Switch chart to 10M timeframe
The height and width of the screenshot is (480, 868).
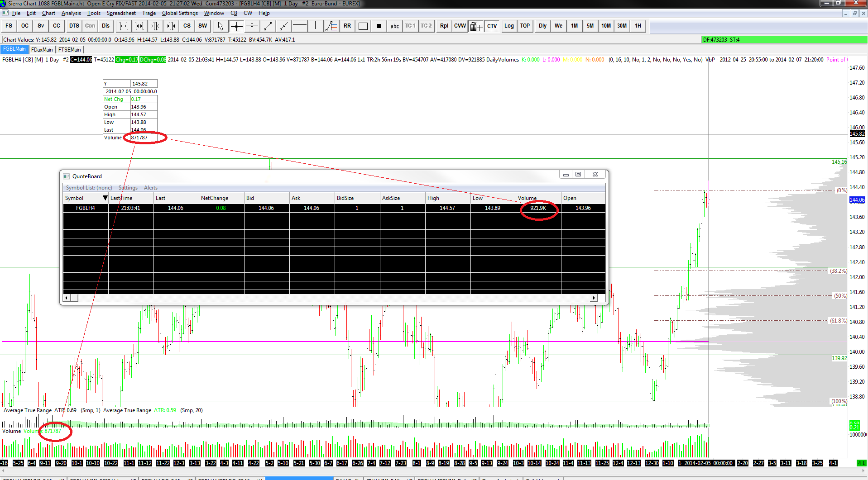[606, 26]
